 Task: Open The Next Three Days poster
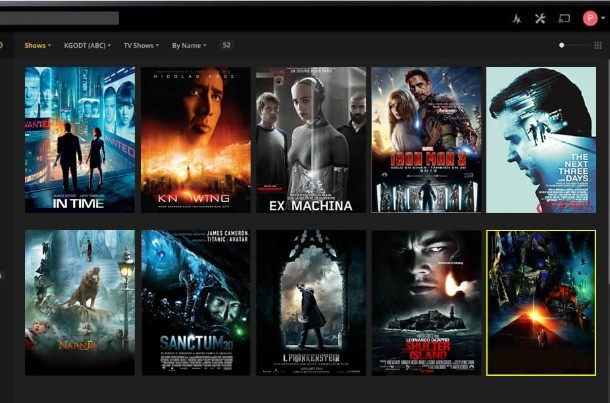[541, 140]
